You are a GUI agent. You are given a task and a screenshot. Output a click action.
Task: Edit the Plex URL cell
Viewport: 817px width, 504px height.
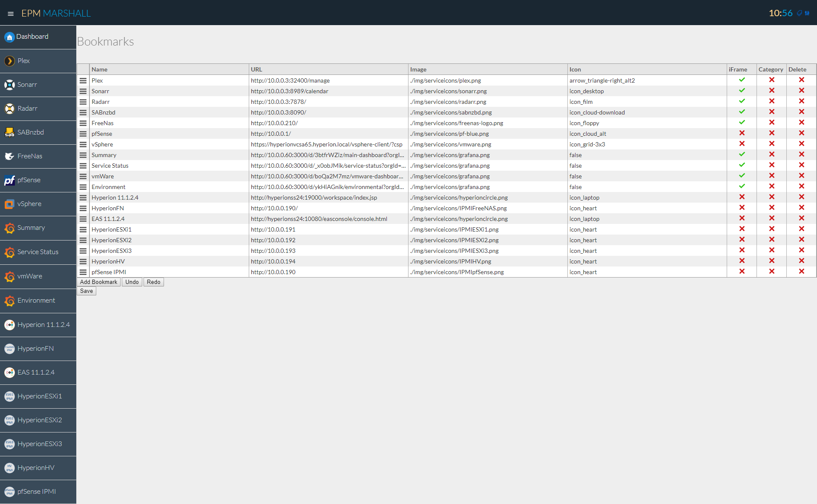pos(328,80)
